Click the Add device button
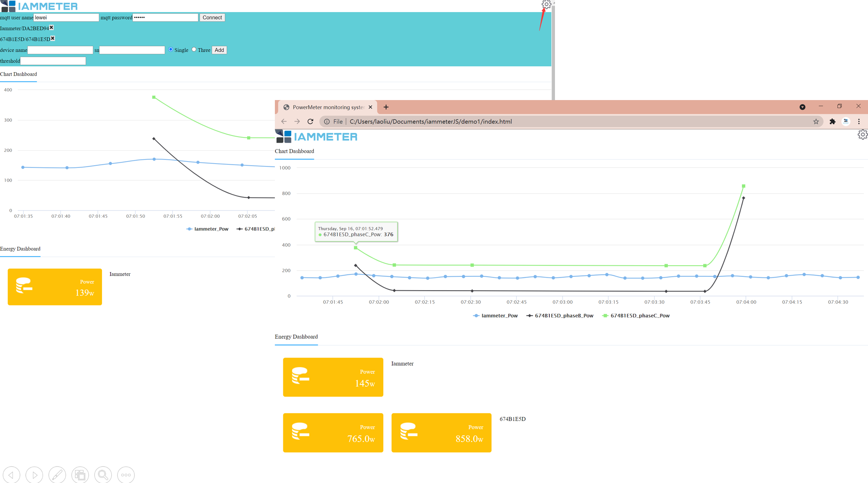This screenshot has height=483, width=868. tap(219, 50)
